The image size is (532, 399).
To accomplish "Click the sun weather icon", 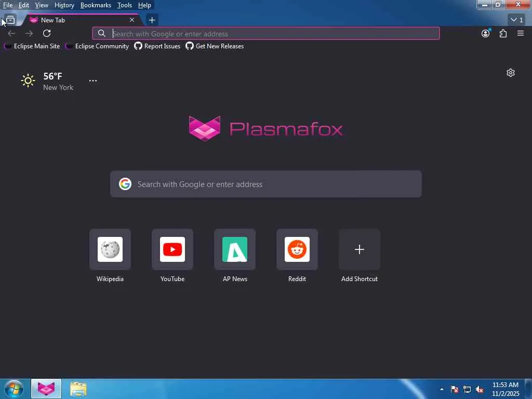I will pos(28,81).
